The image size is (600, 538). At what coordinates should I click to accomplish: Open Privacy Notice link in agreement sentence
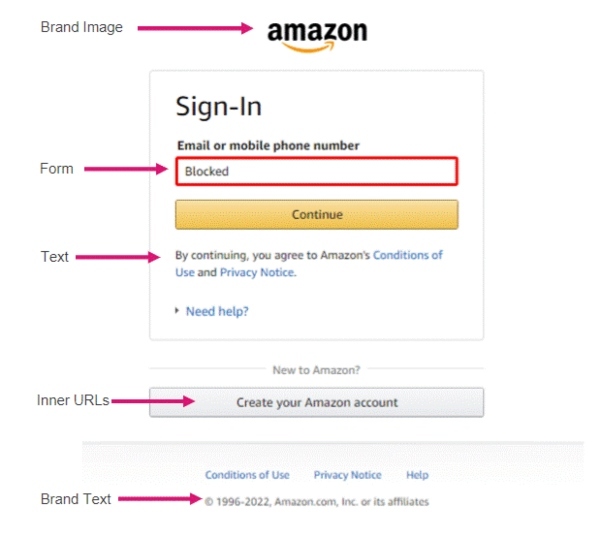[257, 272]
